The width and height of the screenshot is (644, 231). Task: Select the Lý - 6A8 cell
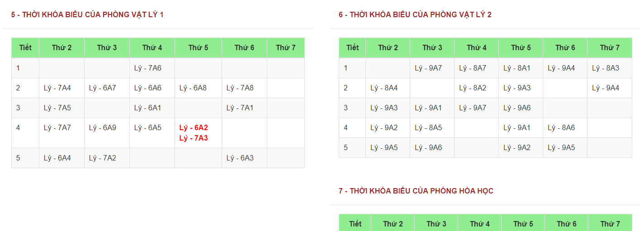(193, 88)
